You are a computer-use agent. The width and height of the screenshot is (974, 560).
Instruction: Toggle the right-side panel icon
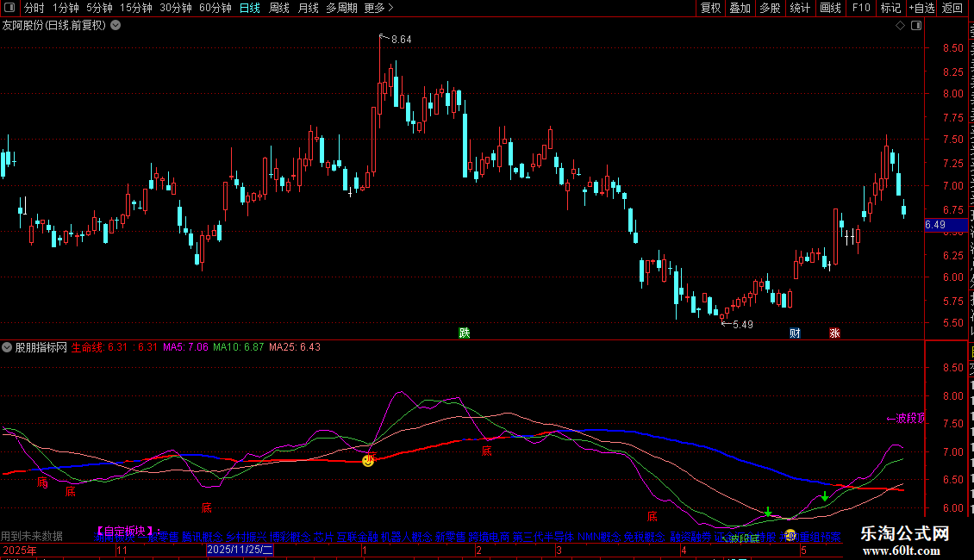coord(916,26)
